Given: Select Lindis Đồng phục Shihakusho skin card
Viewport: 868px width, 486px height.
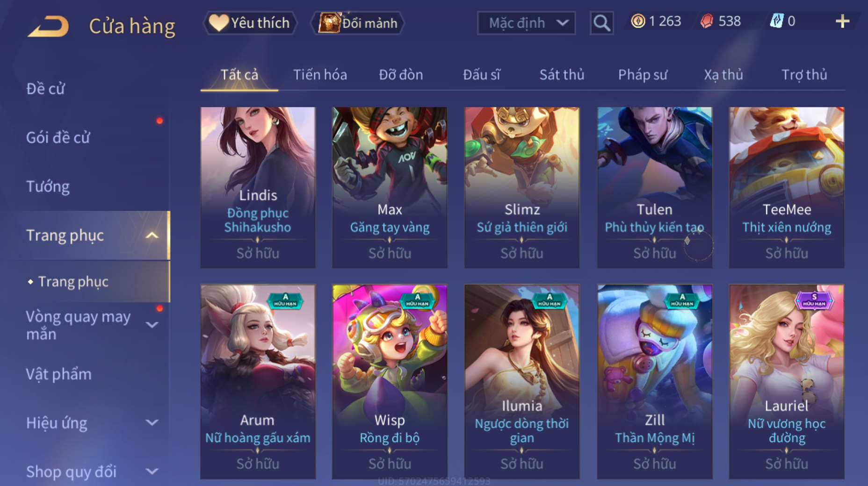Looking at the screenshot, I should [258, 187].
